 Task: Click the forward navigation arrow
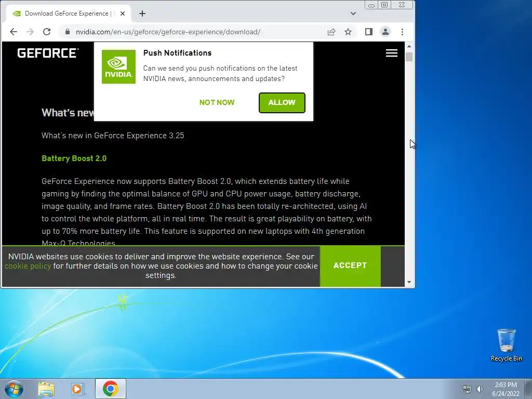click(30, 32)
